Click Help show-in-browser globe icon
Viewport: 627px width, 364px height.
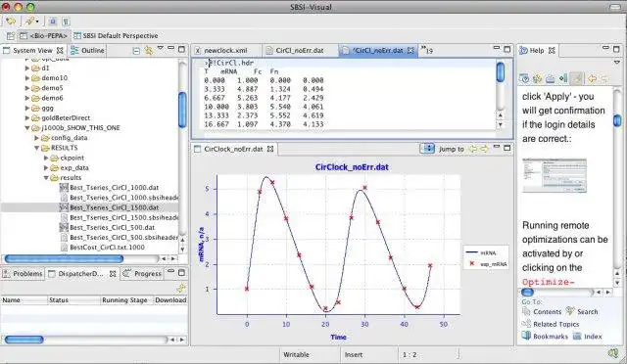[537, 78]
